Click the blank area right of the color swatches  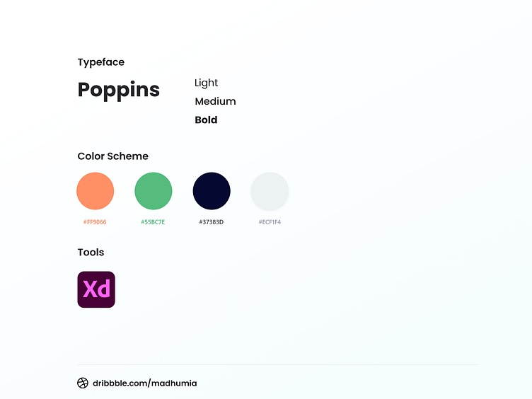point(396,191)
